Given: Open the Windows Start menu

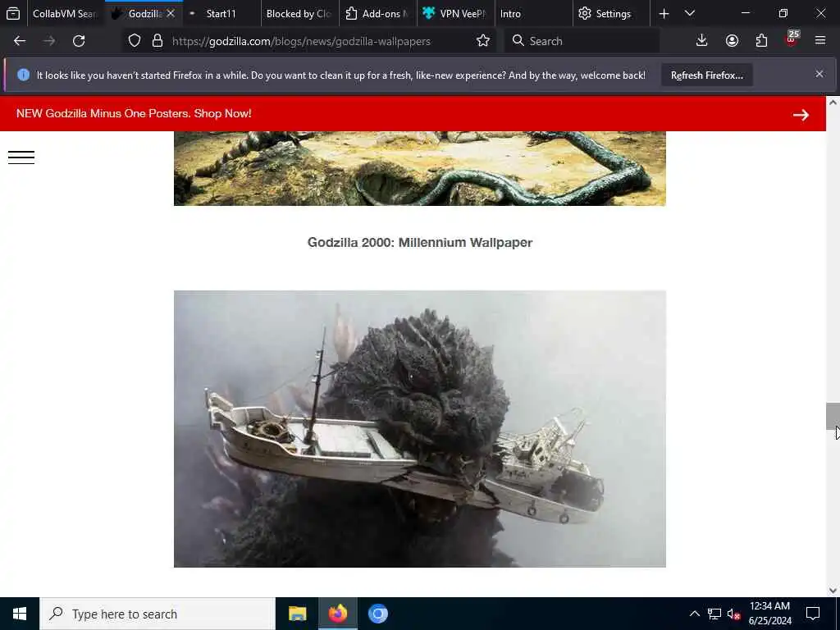Looking at the screenshot, I should click(20, 614).
